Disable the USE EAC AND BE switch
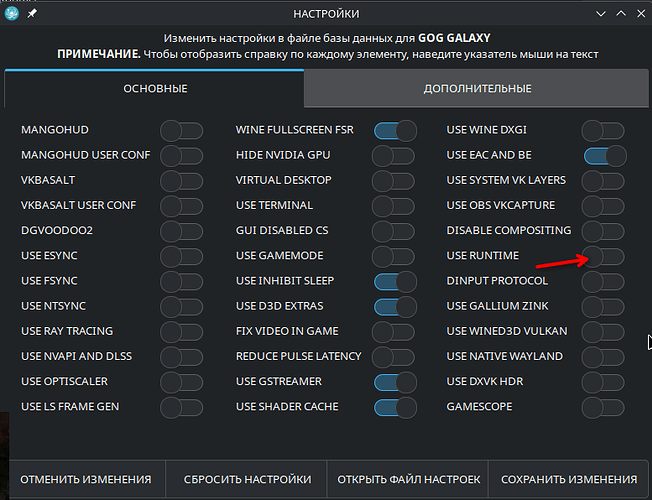 click(604, 155)
